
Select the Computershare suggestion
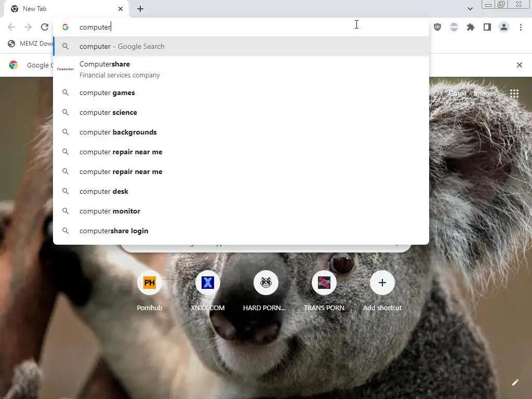(x=241, y=69)
